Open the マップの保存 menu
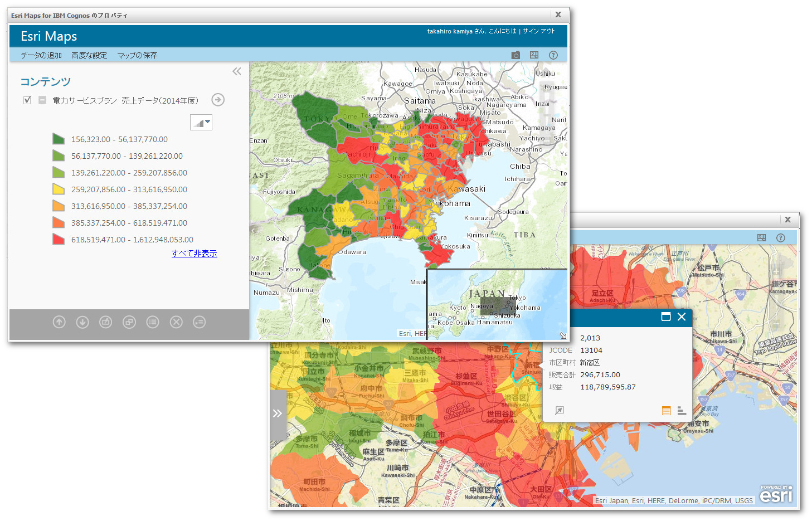The width and height of the screenshot is (812, 521). point(137,55)
